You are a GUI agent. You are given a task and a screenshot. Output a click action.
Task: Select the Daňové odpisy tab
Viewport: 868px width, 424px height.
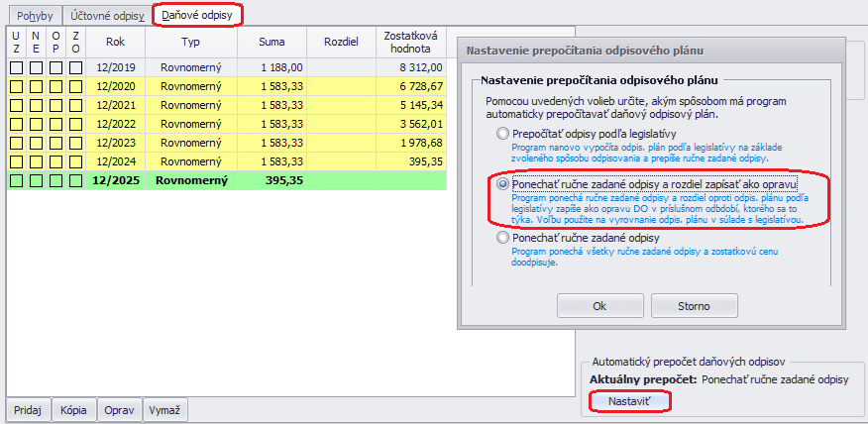tap(196, 16)
